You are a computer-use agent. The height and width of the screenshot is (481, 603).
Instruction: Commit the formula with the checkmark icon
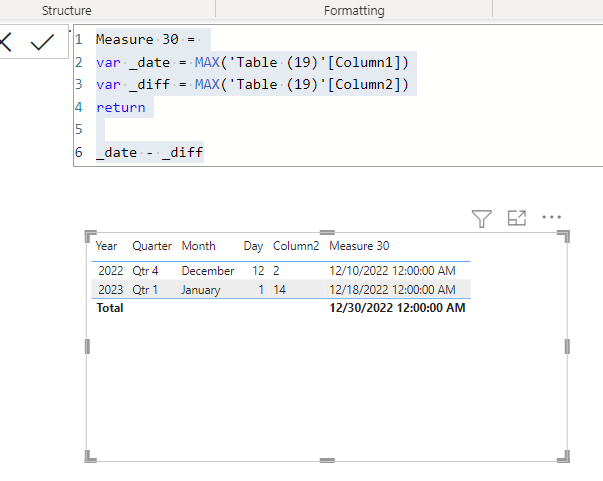click(42, 42)
